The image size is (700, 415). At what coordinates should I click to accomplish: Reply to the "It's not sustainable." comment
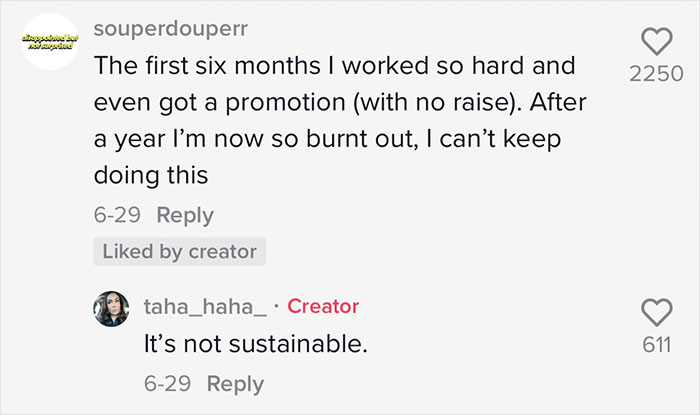point(236,384)
